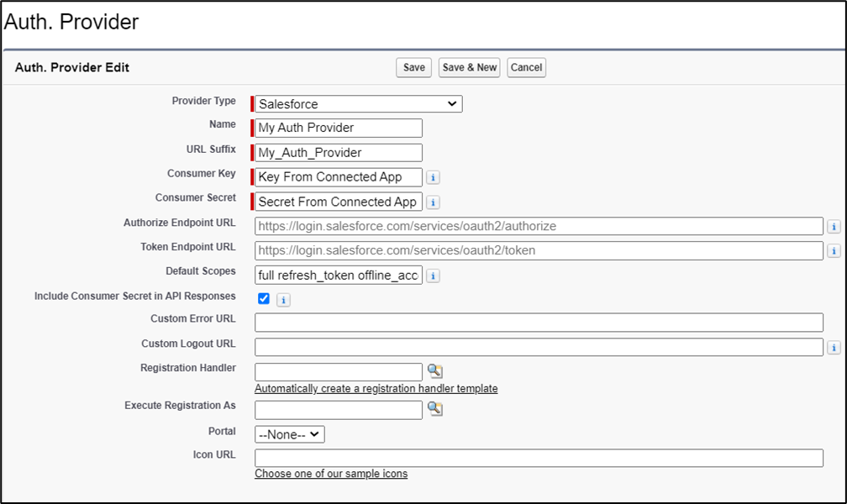Click the Auth. Provider Edit heading
This screenshot has height=504, width=847.
pyautogui.click(x=72, y=67)
